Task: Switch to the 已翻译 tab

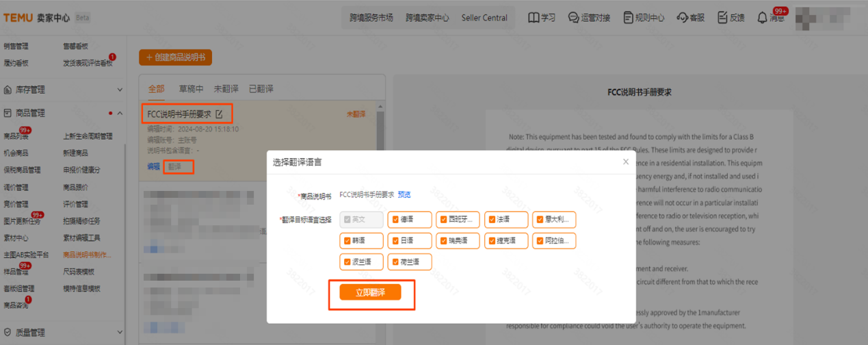Action: [x=261, y=89]
